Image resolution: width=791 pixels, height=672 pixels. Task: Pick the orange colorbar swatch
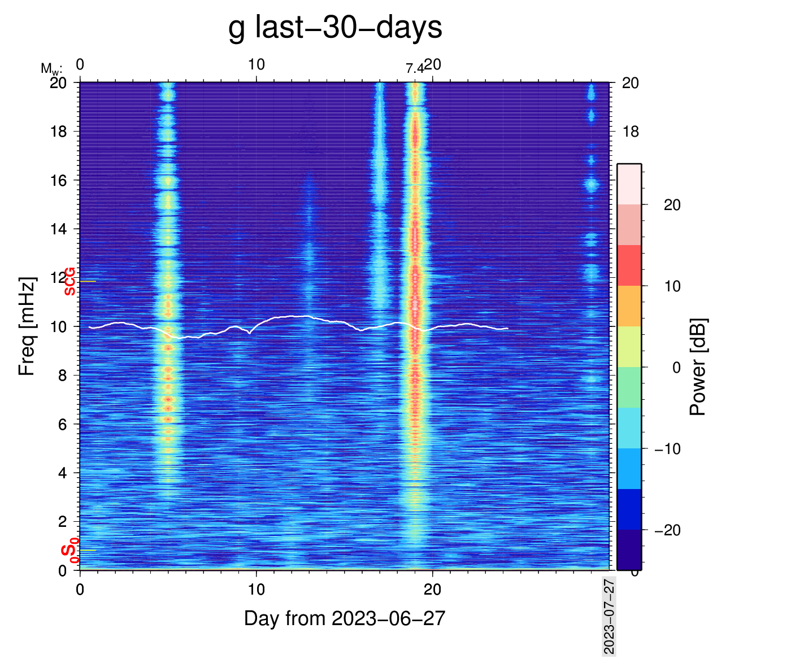[629, 306]
